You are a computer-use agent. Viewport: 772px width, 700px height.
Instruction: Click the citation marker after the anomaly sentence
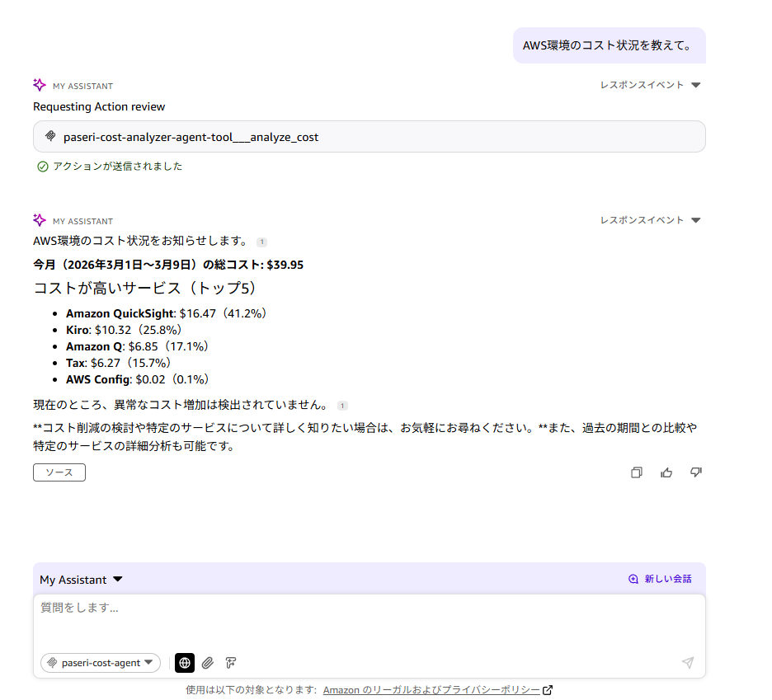[342, 406]
